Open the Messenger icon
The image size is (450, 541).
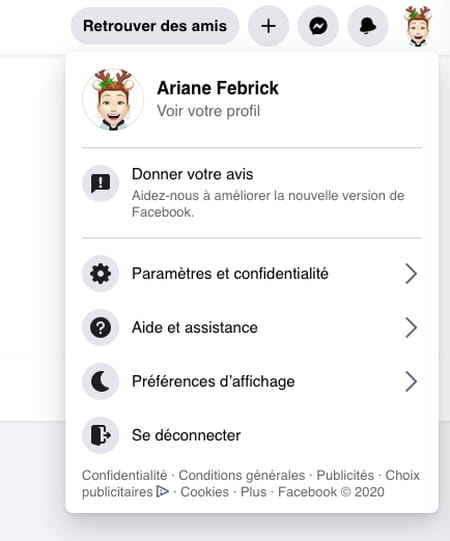(318, 26)
